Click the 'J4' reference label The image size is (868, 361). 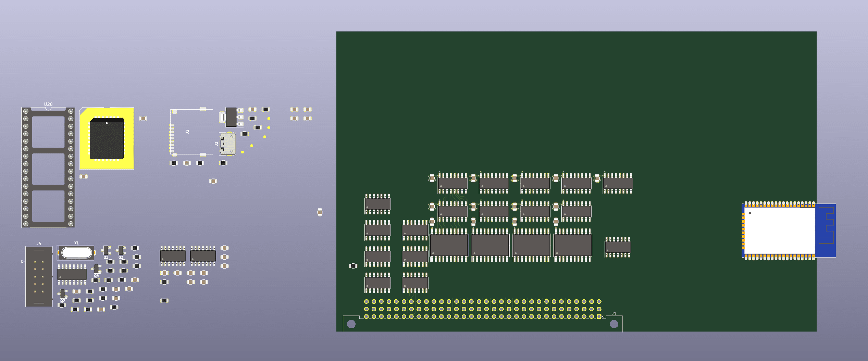pyautogui.click(x=39, y=244)
